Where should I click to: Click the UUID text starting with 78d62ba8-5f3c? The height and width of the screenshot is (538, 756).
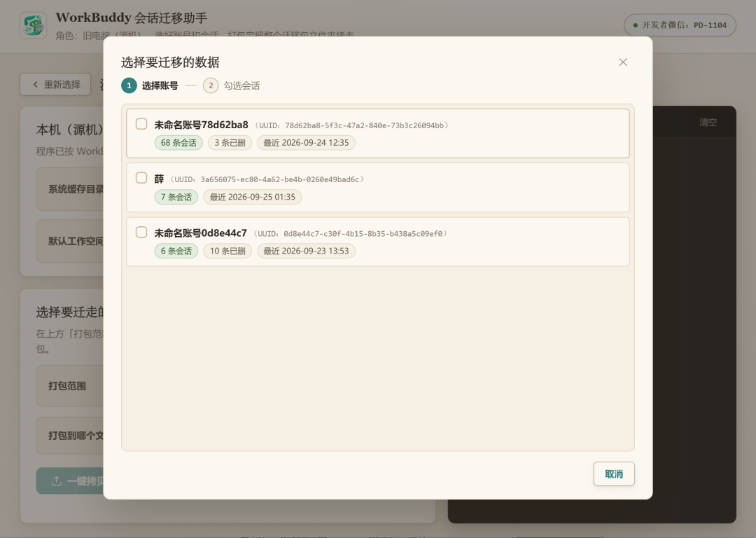[351, 125]
